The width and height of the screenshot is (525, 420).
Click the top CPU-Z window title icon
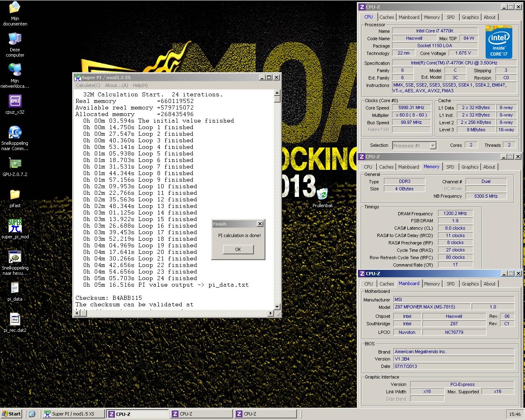pos(362,7)
